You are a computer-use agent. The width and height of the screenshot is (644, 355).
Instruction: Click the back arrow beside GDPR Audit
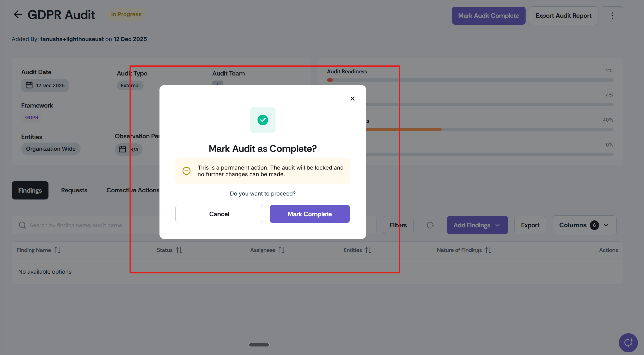(x=18, y=15)
